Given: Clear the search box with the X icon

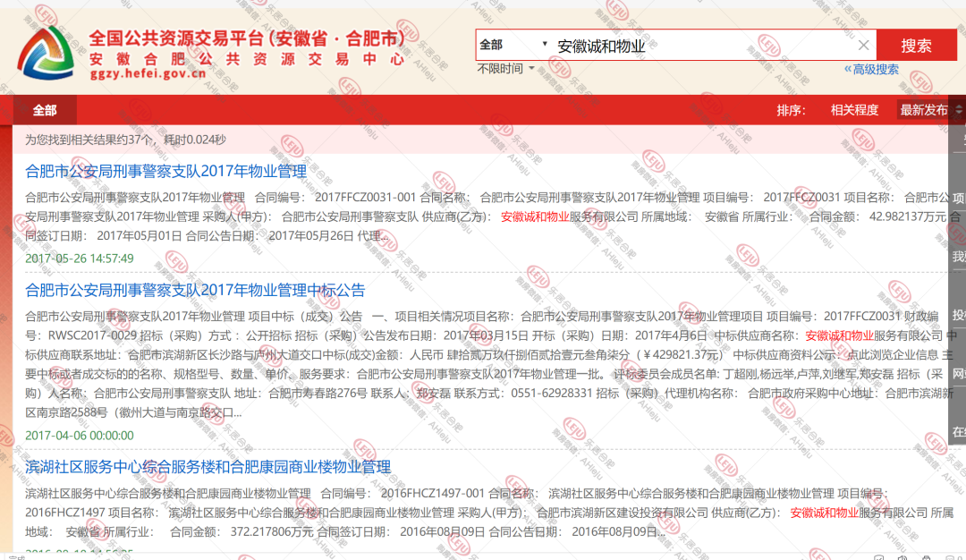Looking at the screenshot, I should point(863,45).
